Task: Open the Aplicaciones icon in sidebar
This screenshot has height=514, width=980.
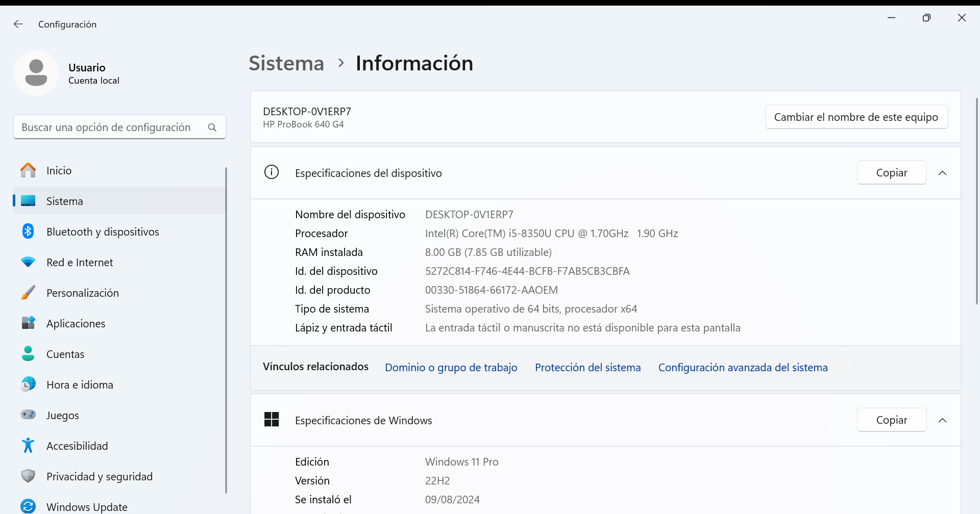Action: click(x=28, y=323)
